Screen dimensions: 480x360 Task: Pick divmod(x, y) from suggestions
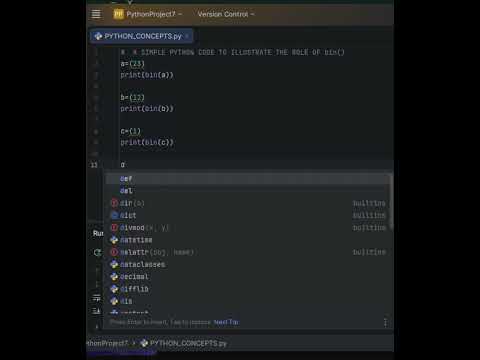point(248,228)
